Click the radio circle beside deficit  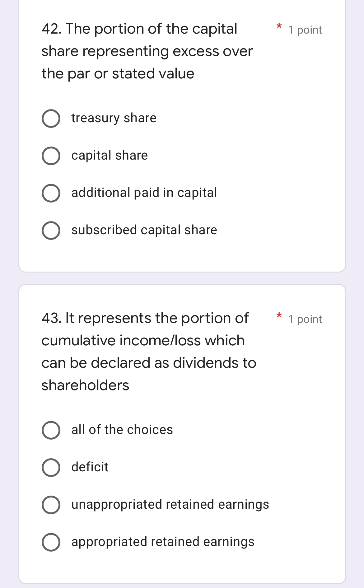pos(51,467)
